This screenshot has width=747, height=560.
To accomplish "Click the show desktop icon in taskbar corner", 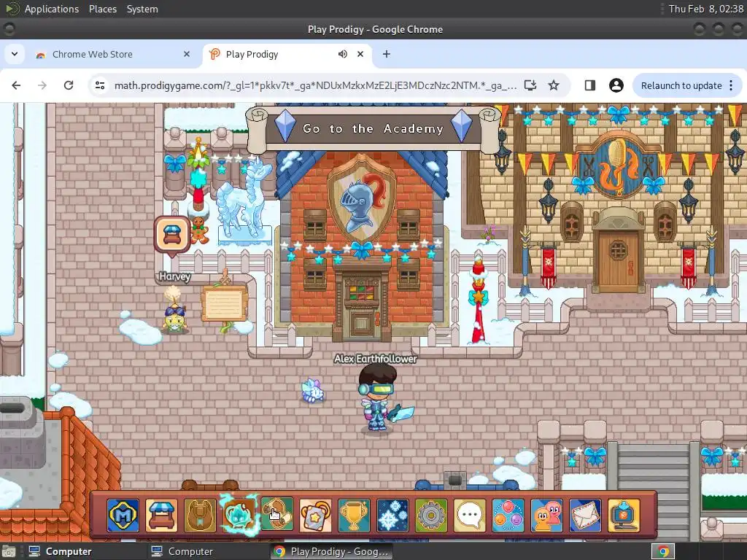I will click(x=9, y=551).
